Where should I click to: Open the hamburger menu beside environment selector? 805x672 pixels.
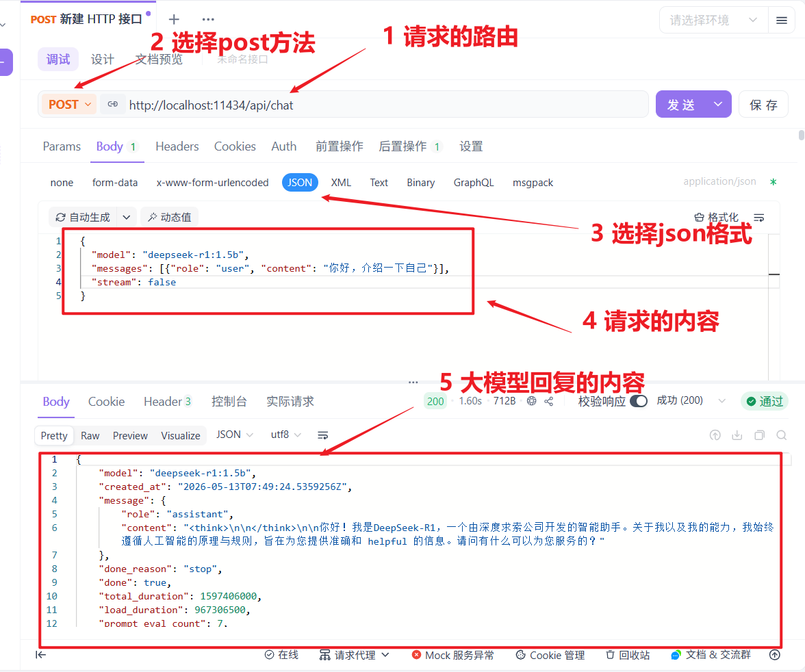[x=782, y=21]
